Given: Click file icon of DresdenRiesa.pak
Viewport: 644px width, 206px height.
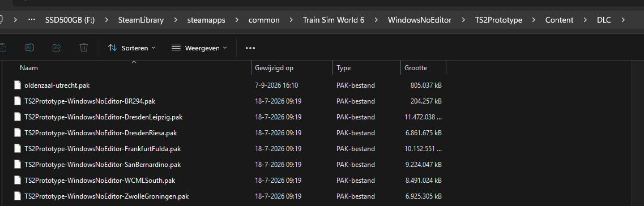Looking at the screenshot, I should [17, 133].
